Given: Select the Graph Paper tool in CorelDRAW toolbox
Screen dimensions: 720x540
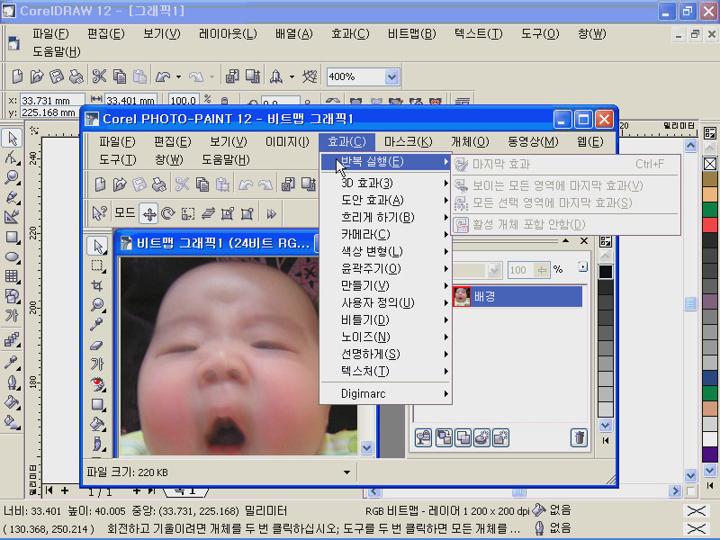Looking at the screenshot, I should click(11, 276).
